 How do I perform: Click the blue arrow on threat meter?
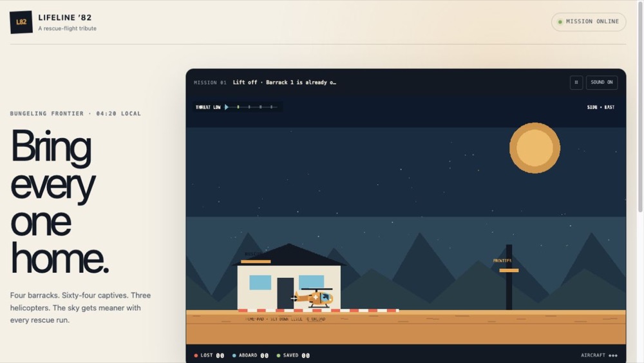tap(226, 107)
